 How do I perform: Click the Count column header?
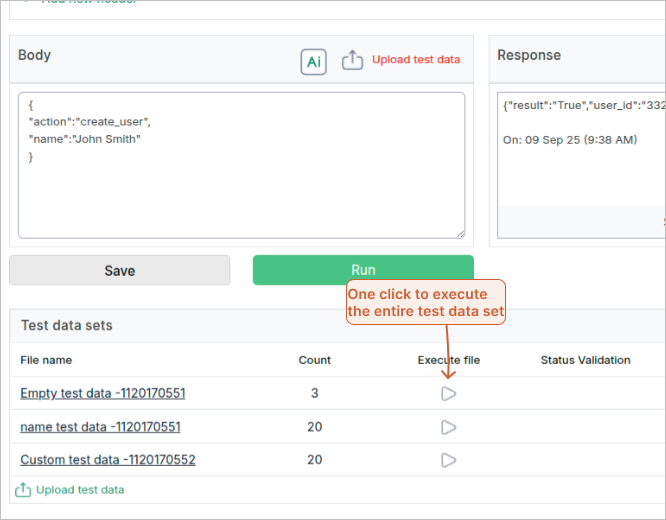pyautogui.click(x=314, y=360)
